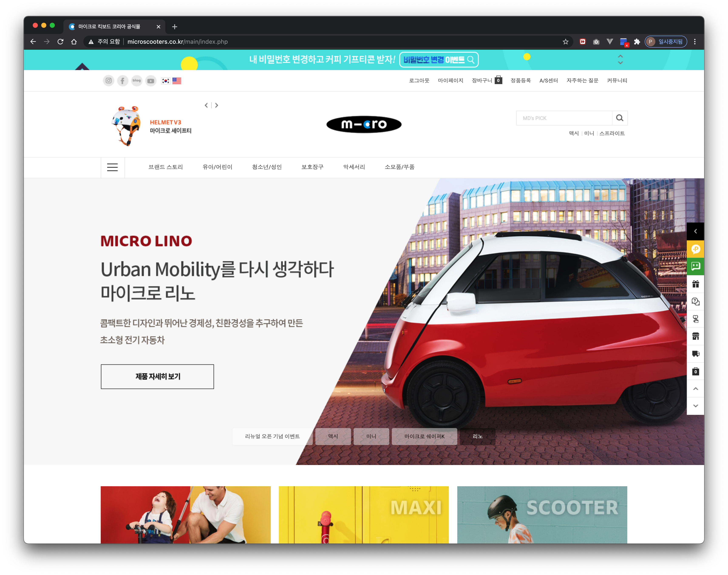Click the top banner down chevron
Viewport: 728px width, 575px height.
tap(620, 63)
